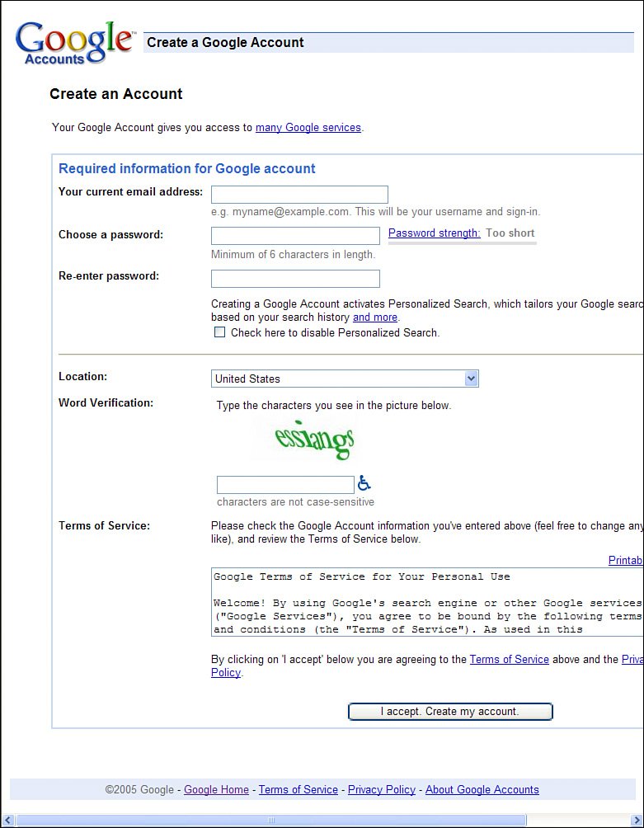Open the Google Home footer link
Screen dimensions: 644x828
point(216,789)
